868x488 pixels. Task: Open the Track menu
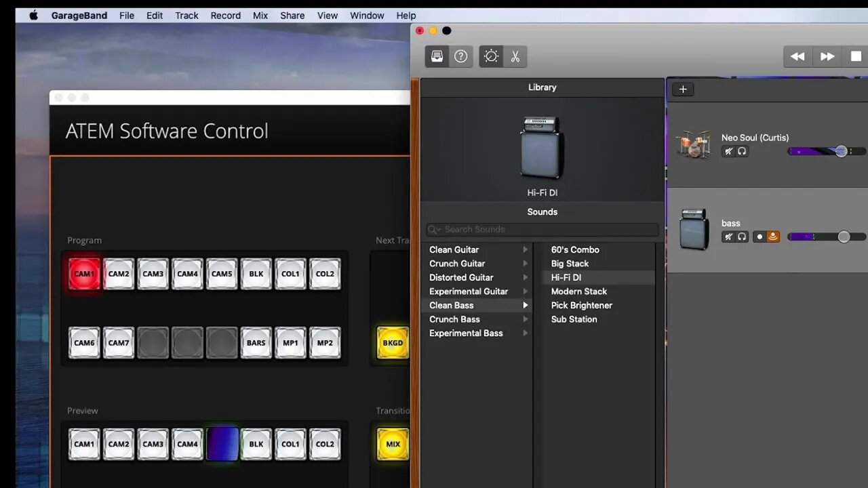186,16
